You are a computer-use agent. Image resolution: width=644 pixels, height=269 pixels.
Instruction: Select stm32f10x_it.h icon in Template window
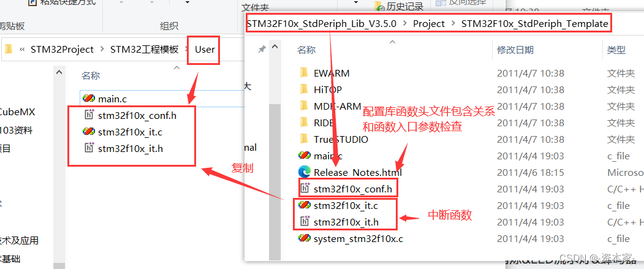[305, 222]
